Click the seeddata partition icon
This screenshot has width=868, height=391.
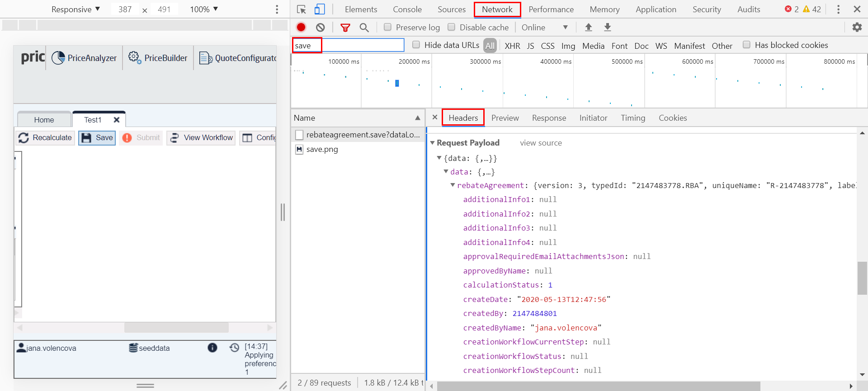click(133, 348)
